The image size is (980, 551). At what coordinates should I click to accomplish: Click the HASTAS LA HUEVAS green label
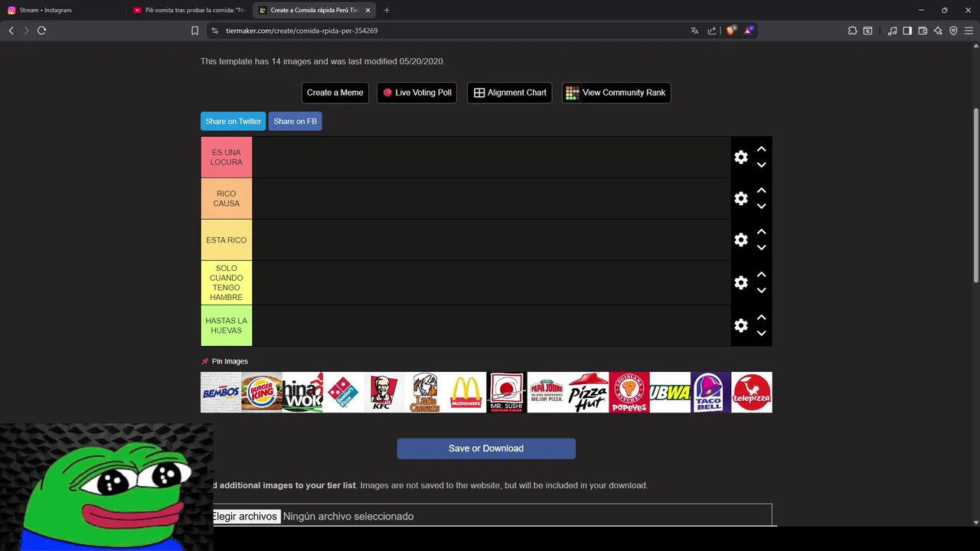(x=227, y=325)
